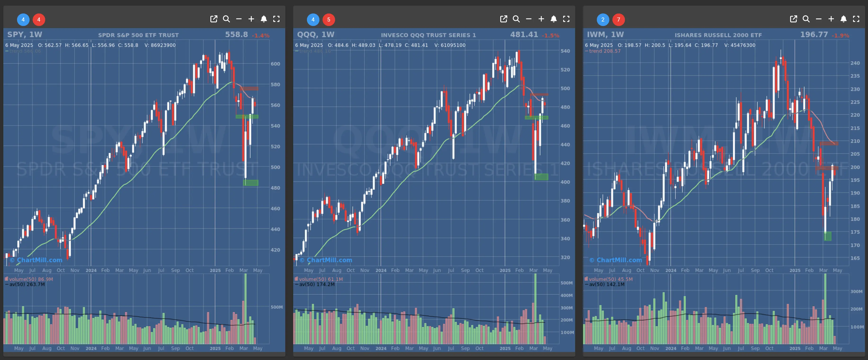Zoom in the SPY chart with plus
Viewport: 868px width, 360px height.
(251, 19)
